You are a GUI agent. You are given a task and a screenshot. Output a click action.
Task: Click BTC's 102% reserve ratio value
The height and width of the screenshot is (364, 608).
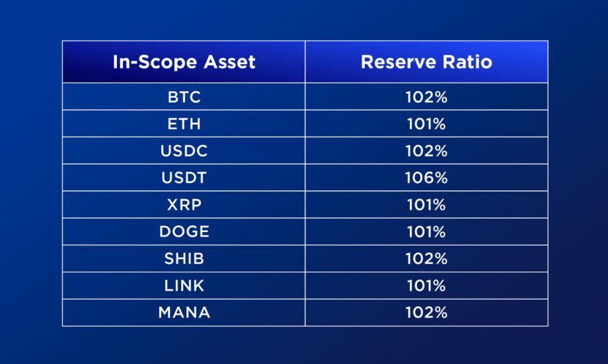[427, 97]
